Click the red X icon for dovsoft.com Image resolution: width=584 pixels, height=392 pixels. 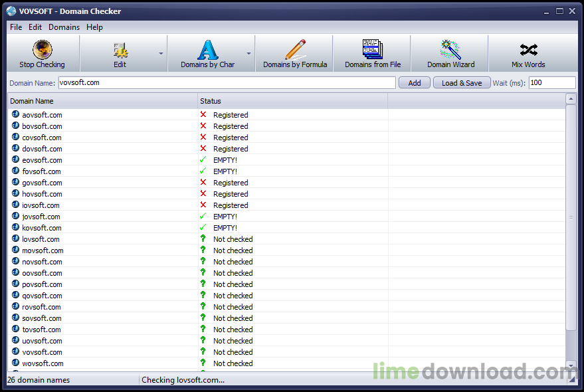pos(203,148)
